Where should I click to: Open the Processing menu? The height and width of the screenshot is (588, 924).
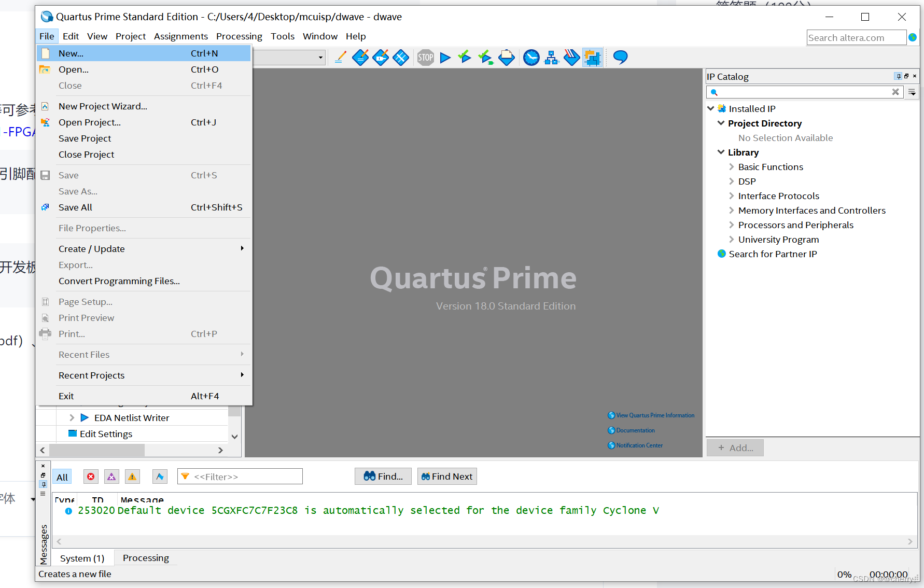point(239,36)
